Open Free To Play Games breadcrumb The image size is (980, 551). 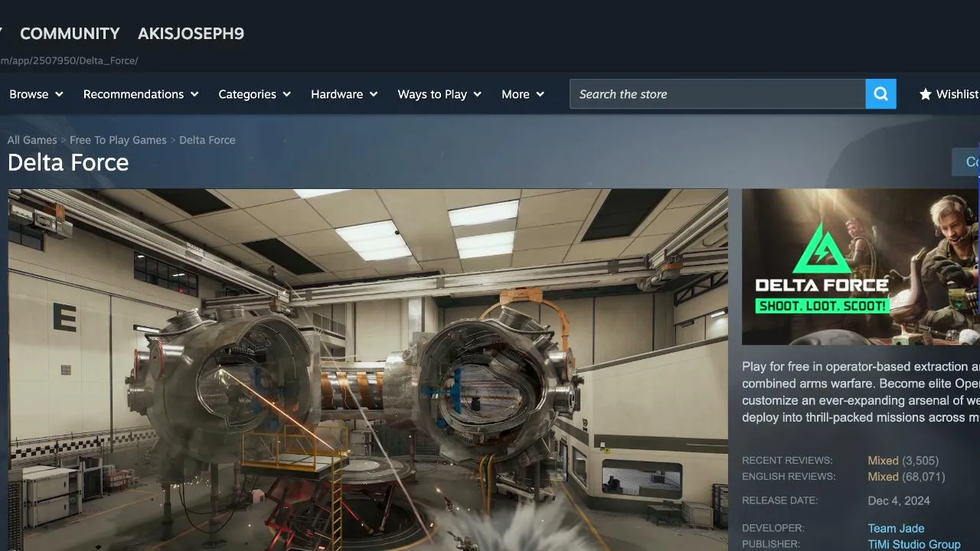tap(118, 140)
